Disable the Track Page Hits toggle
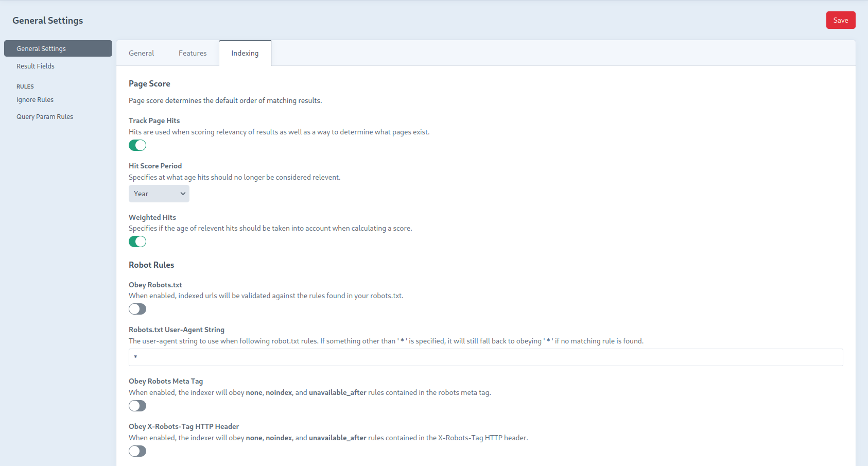 [137, 145]
